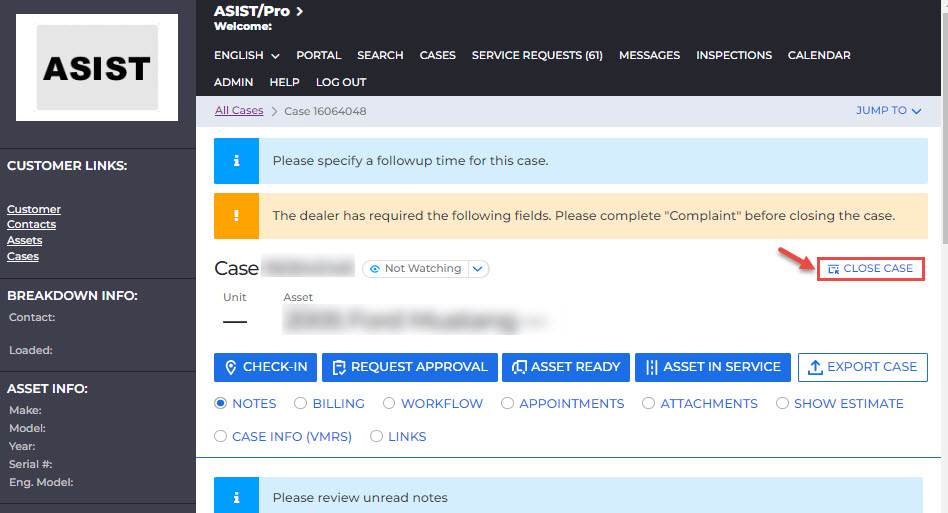The width and height of the screenshot is (948, 513).
Task: Click the eye icon beside Not Watching
Action: pos(375,269)
